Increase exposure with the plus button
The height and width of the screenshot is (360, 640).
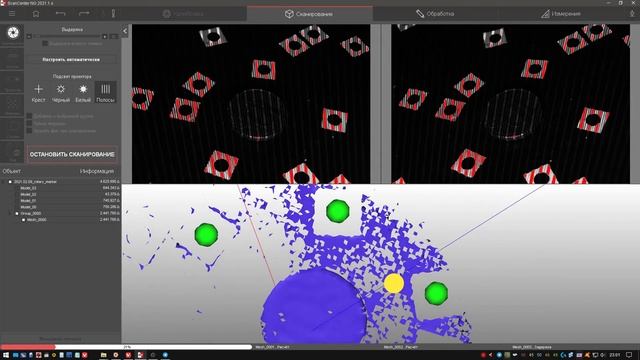pos(105,37)
